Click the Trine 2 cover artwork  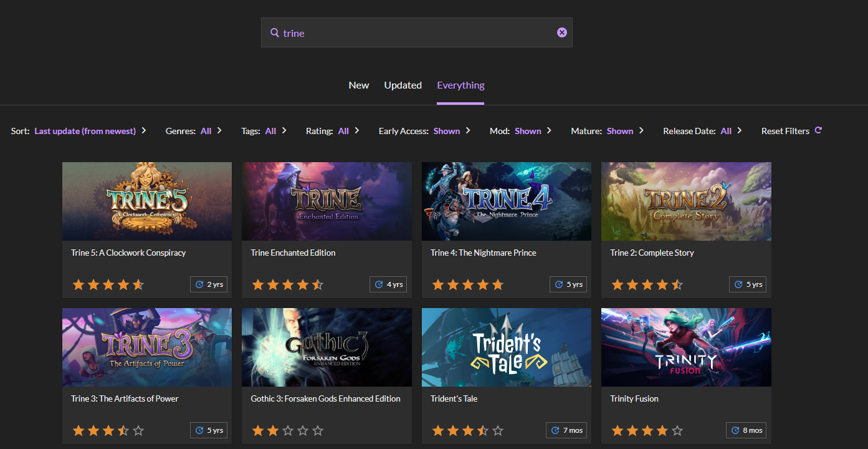point(686,201)
